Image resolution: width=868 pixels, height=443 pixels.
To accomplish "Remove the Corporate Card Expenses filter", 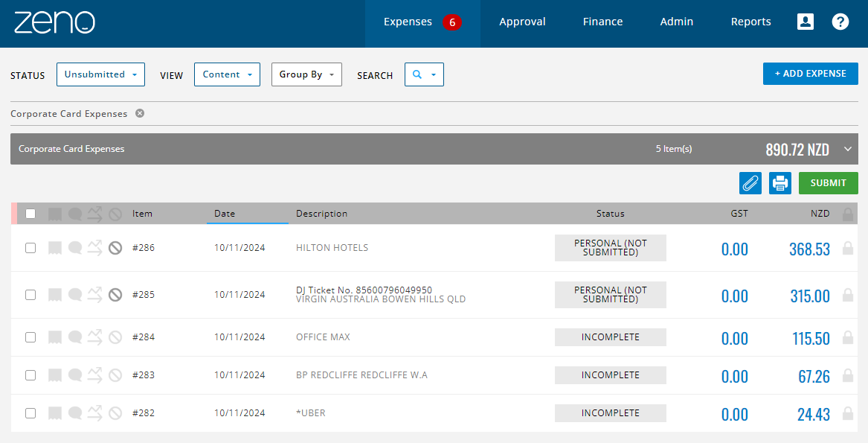I will [140, 113].
